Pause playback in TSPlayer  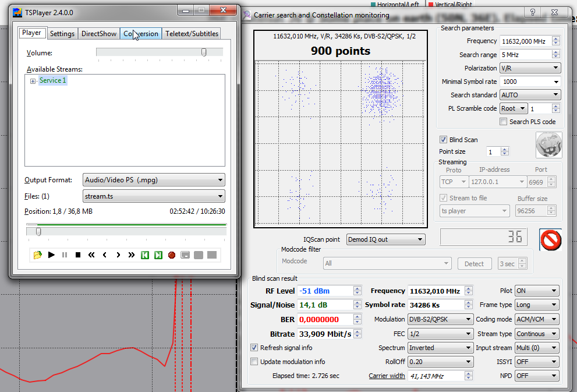[x=65, y=255]
